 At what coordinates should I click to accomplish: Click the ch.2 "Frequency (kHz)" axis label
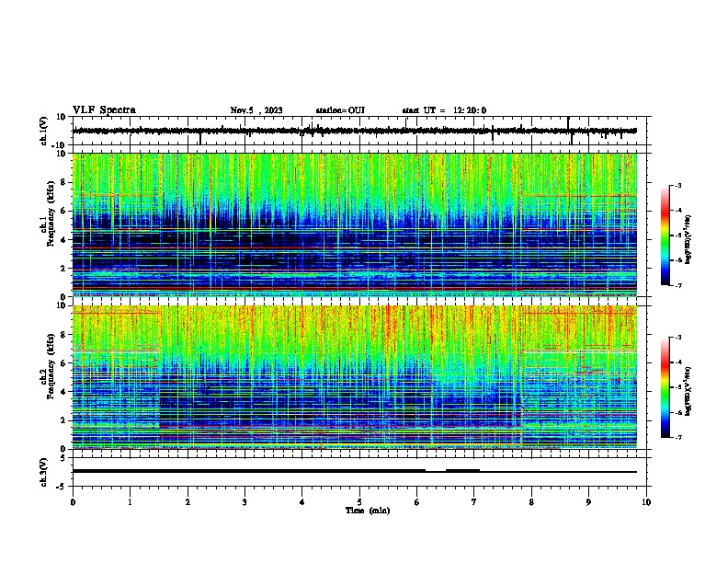(x=51, y=366)
